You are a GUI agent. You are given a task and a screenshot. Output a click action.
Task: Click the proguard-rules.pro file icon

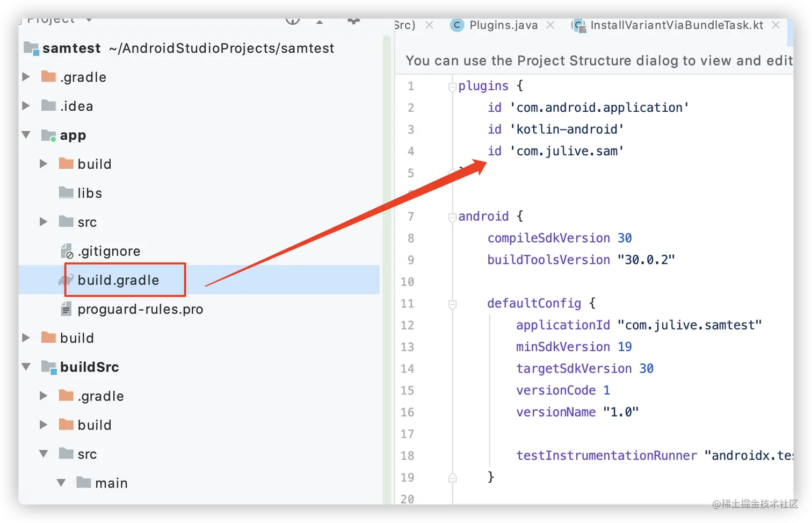point(66,309)
